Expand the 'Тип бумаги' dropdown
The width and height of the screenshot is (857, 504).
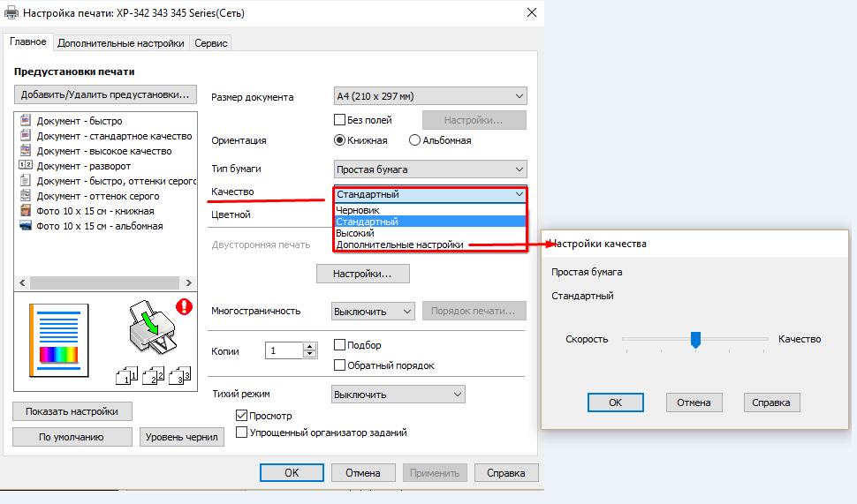[x=430, y=169]
